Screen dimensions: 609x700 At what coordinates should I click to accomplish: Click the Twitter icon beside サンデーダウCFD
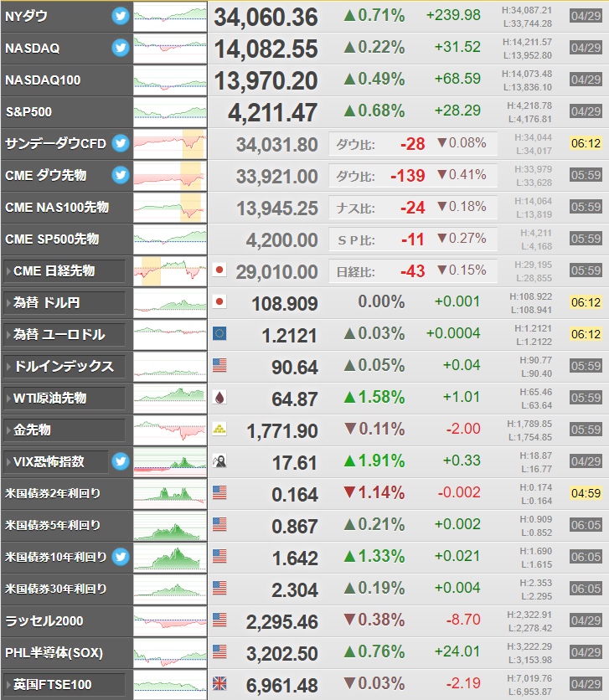[x=121, y=143]
